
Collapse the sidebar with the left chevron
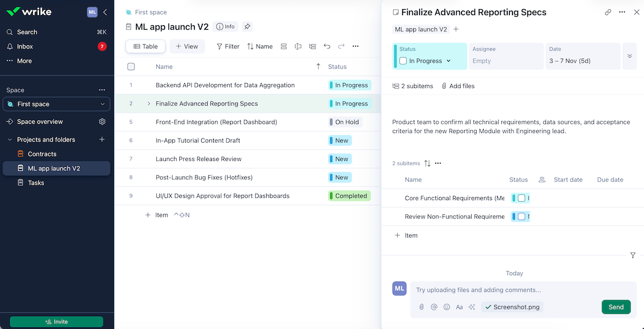click(x=105, y=12)
